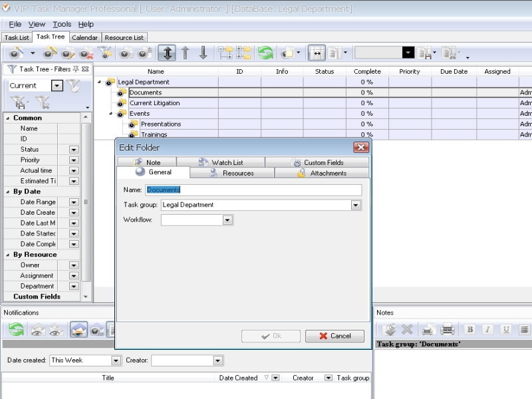Click the move up arrow icon
Image resolution: width=532 pixels, height=399 pixels.
point(186,53)
